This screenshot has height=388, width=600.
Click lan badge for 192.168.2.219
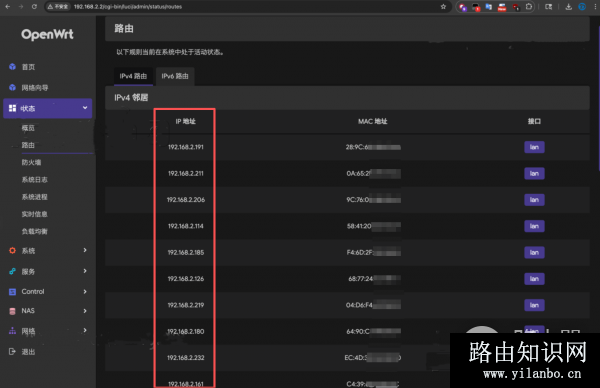pyautogui.click(x=534, y=305)
